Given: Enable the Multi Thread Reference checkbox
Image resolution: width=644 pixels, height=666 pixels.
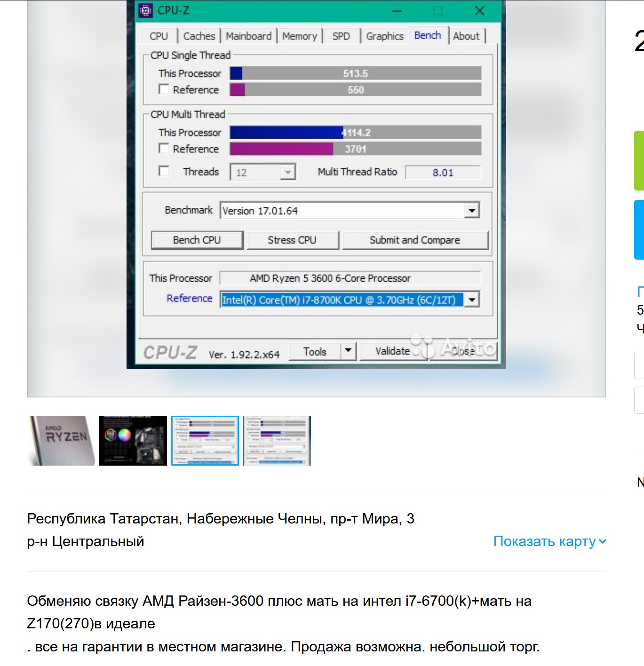Looking at the screenshot, I should [x=164, y=149].
